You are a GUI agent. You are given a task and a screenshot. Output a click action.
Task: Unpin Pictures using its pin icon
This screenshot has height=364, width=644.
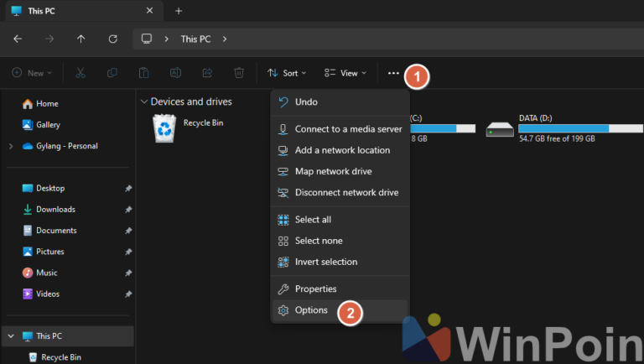pos(128,252)
